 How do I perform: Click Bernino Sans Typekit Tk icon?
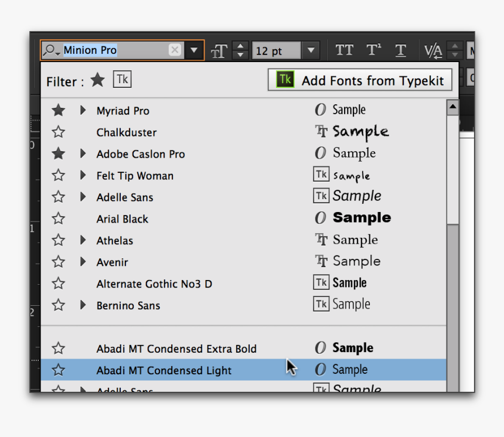pyautogui.click(x=321, y=304)
